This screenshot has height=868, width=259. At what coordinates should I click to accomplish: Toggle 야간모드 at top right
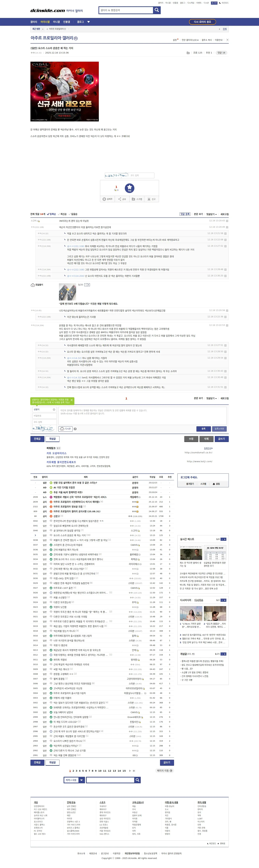[224, 3]
